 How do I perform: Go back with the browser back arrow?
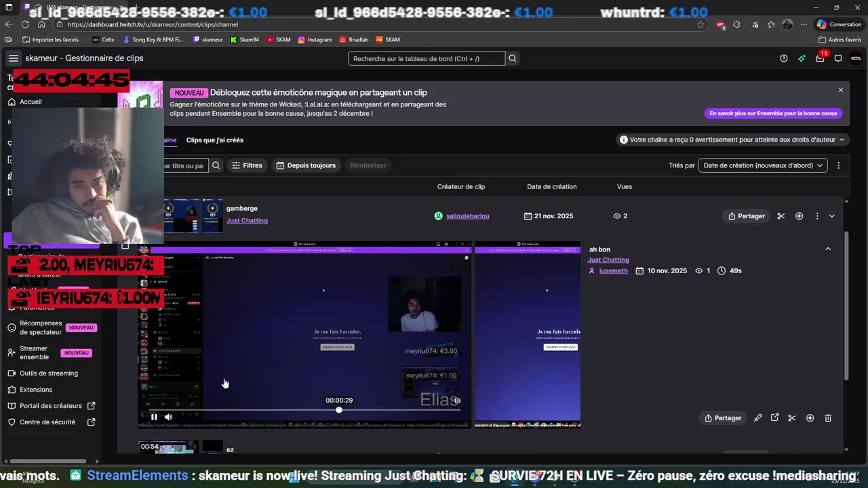[9, 24]
